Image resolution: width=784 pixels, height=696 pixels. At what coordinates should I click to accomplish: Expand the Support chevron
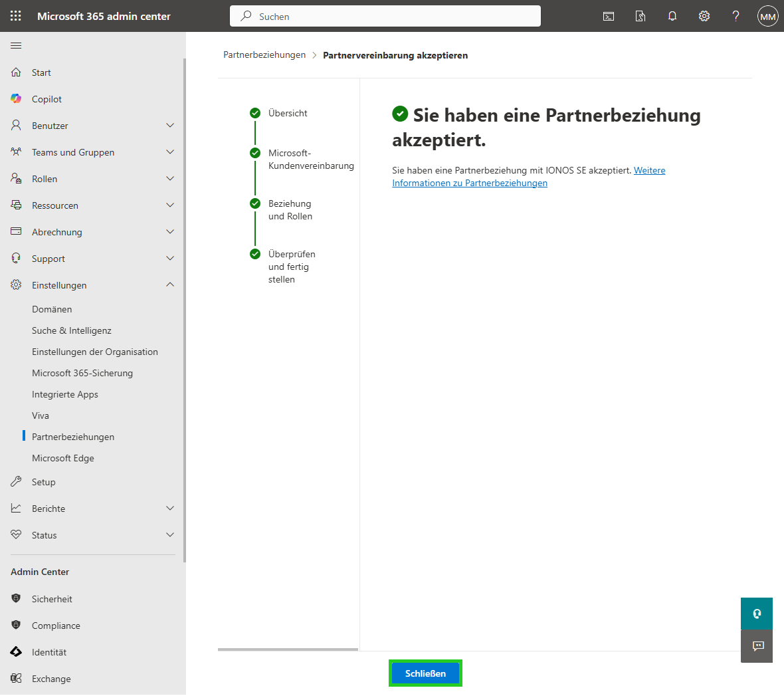tap(170, 258)
